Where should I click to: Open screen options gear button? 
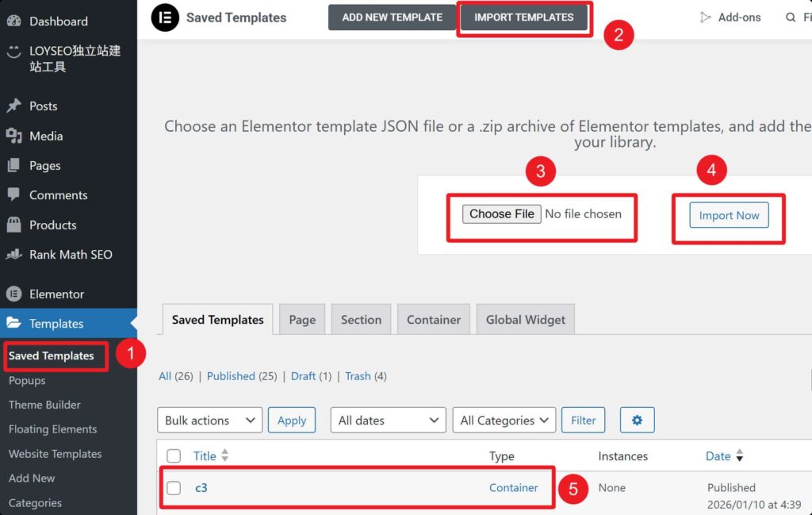[637, 421]
